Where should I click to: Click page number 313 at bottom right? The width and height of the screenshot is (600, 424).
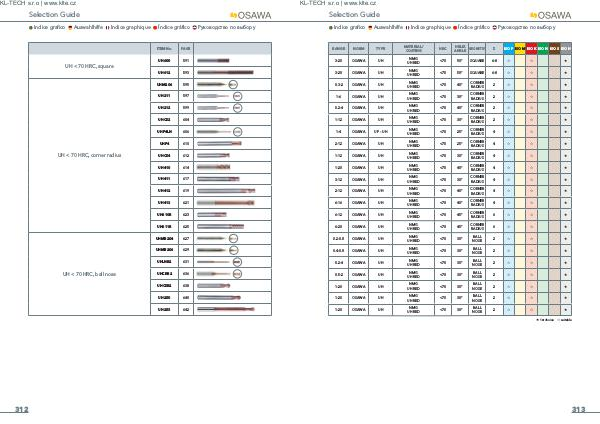click(x=578, y=409)
